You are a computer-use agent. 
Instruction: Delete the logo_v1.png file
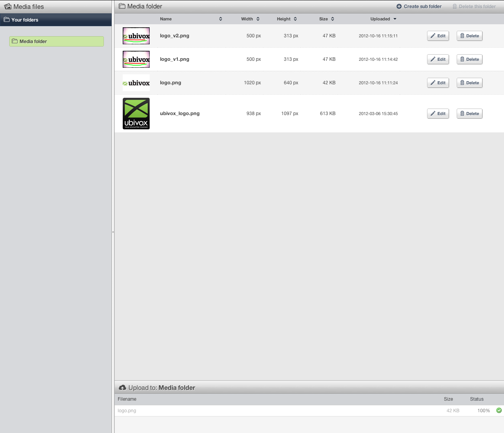click(x=469, y=59)
